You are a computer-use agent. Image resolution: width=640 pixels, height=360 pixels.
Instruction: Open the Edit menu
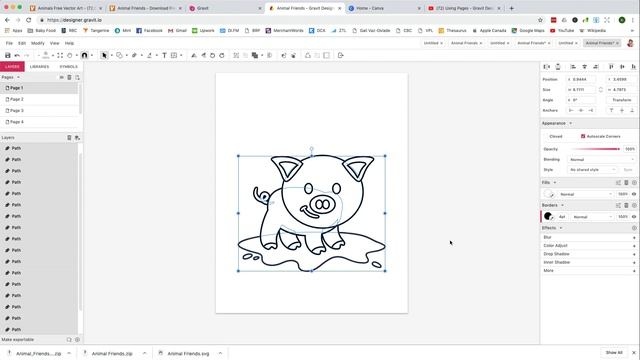click(22, 43)
